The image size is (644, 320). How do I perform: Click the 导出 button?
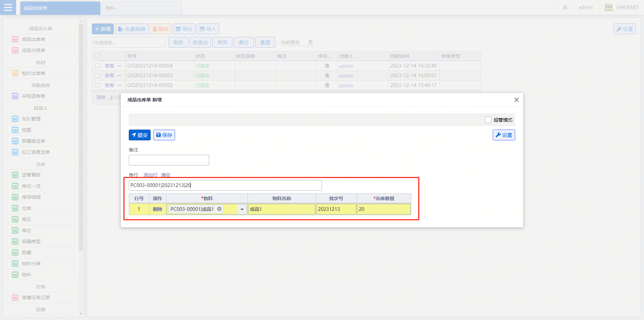tap(184, 29)
